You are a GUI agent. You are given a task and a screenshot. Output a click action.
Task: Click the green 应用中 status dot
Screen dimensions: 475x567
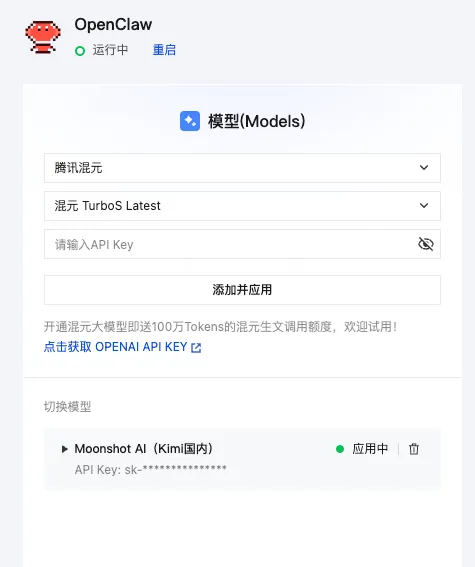point(340,449)
